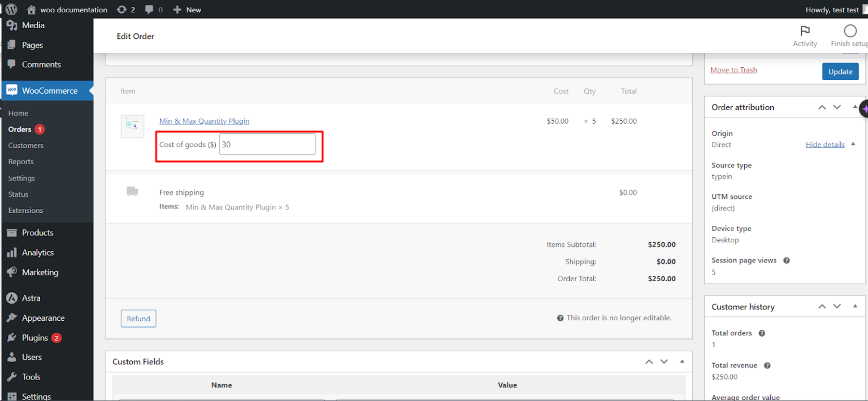
Task: Open Astra via its sidebar icon
Action: pyautogui.click(x=12, y=298)
